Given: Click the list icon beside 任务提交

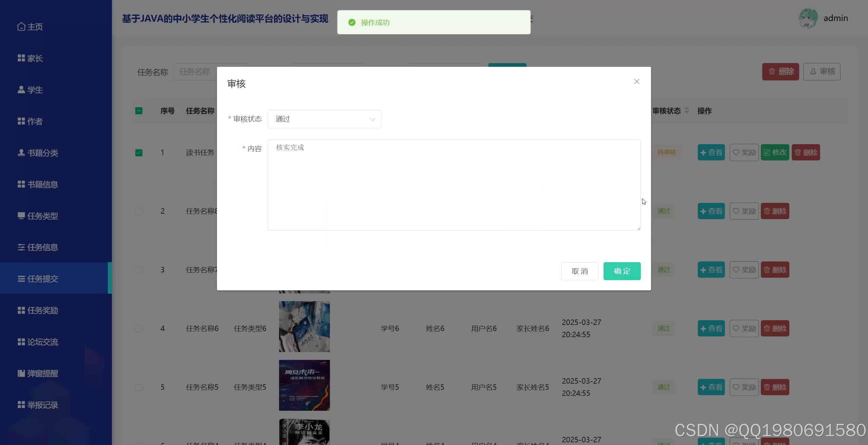Looking at the screenshot, I should (21, 279).
